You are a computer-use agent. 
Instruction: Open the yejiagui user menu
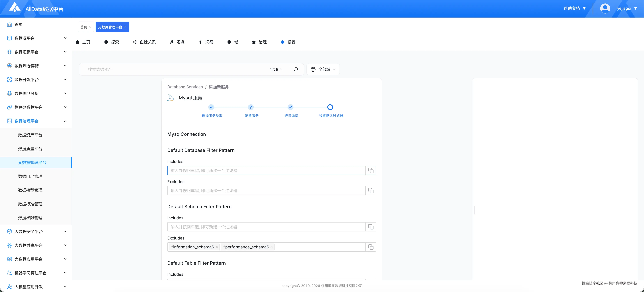click(627, 8)
